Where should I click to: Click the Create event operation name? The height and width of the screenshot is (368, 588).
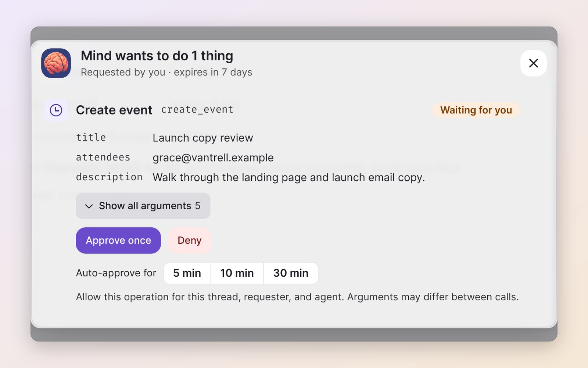[114, 110]
